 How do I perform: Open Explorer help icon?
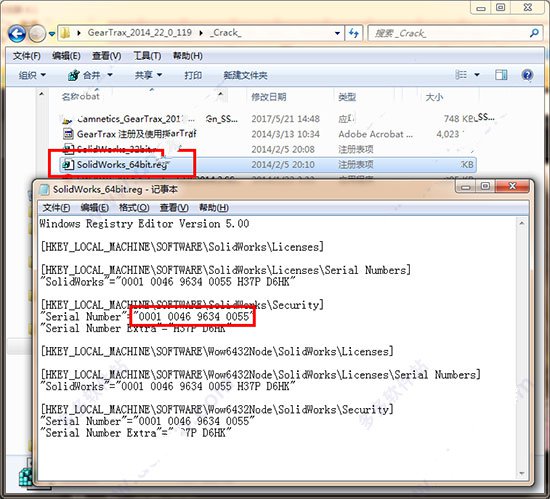click(527, 75)
